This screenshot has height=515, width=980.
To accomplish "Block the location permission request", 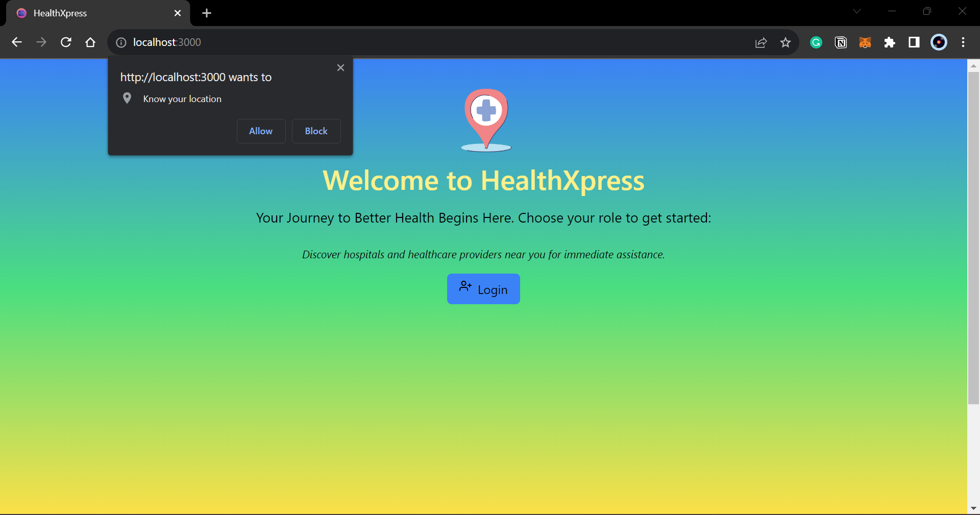I will tap(316, 131).
